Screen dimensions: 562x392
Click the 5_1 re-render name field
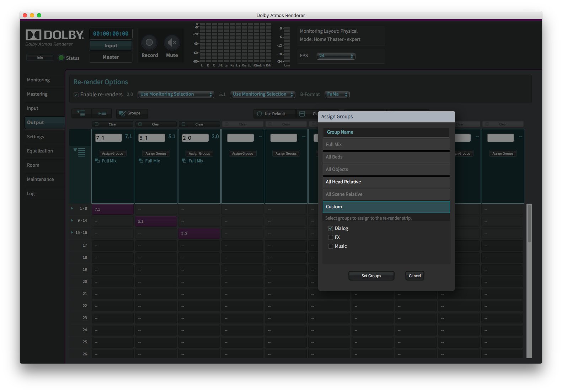point(152,138)
